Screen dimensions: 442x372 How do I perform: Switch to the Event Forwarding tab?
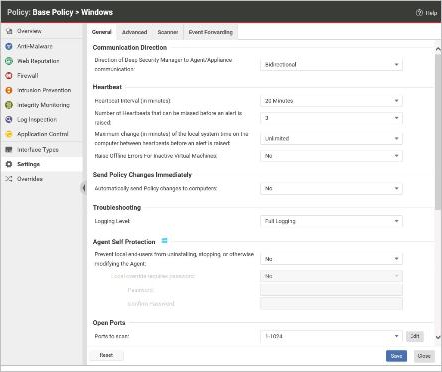pos(211,32)
